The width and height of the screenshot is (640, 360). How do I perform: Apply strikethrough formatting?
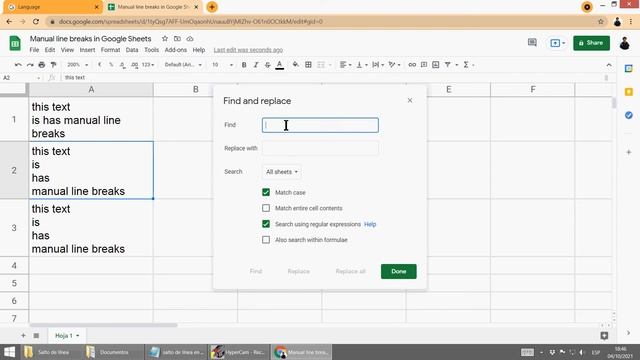click(x=267, y=65)
